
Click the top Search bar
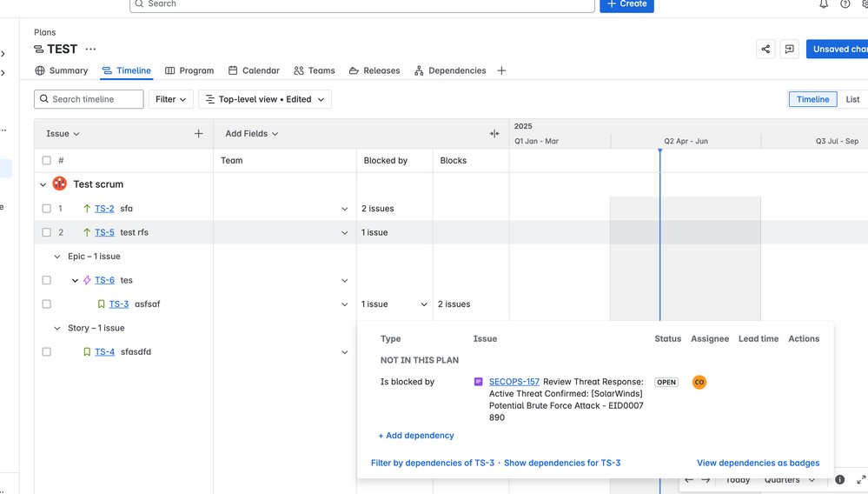(362, 3)
